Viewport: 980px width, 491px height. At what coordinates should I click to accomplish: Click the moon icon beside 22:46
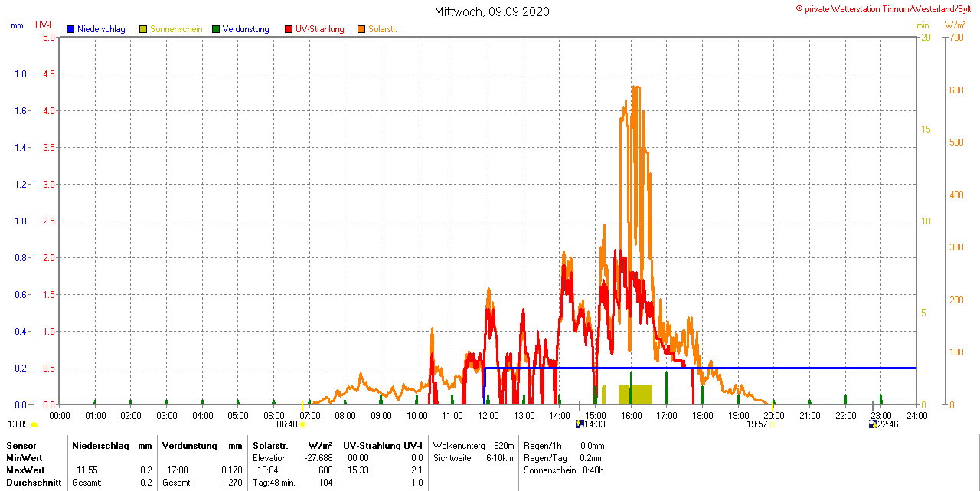873,424
